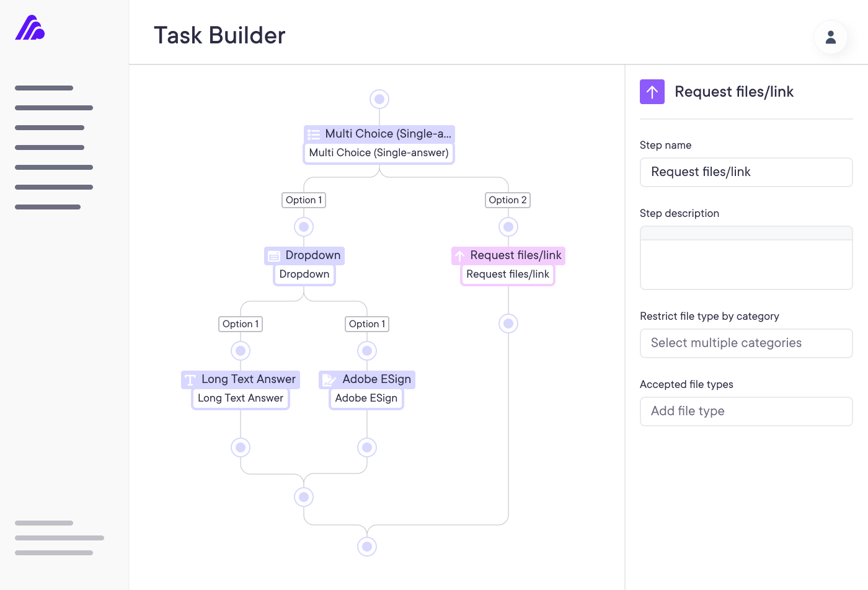Select the Adobe ESign step node
The height and width of the screenshot is (590, 868).
[366, 398]
